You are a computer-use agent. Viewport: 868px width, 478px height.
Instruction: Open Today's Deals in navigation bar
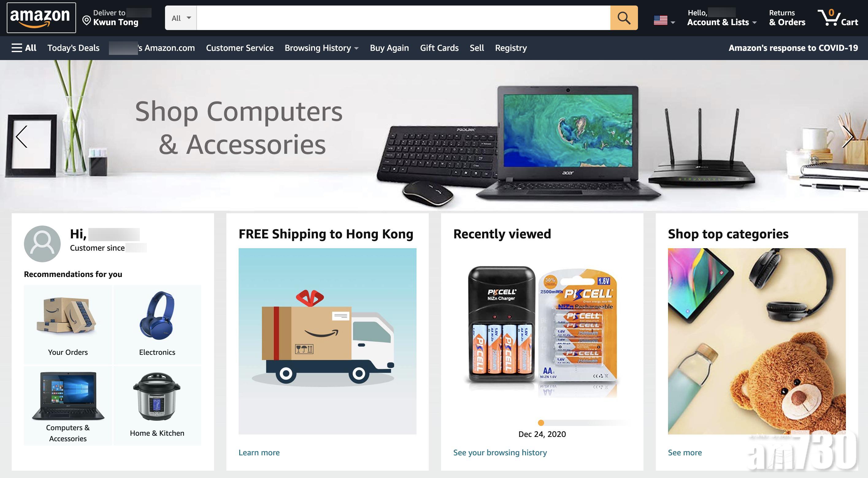tap(73, 48)
